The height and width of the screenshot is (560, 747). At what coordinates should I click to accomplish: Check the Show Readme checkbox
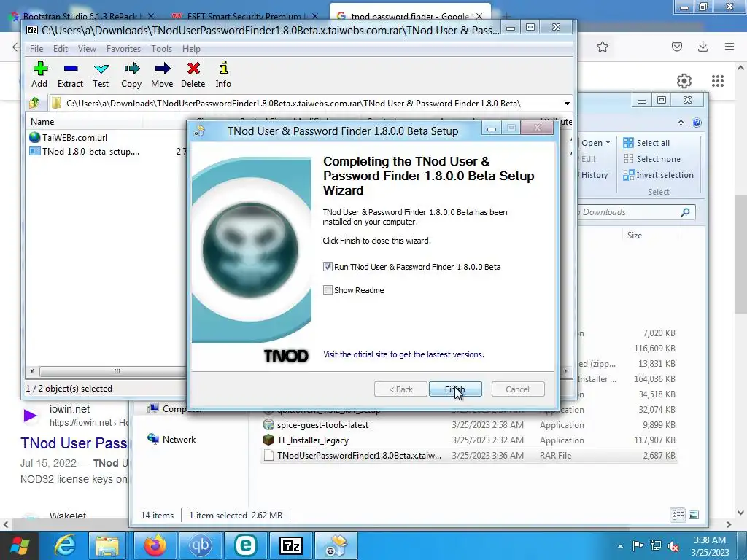[328, 290]
